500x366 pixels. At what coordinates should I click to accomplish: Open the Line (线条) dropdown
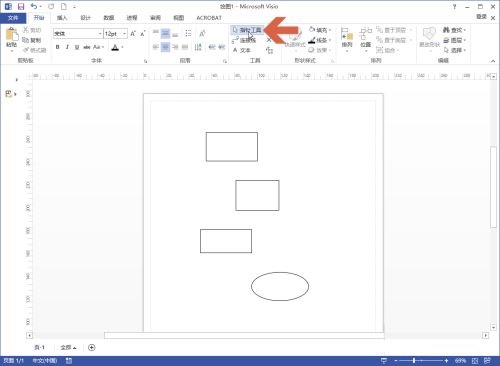pyautogui.click(x=320, y=40)
